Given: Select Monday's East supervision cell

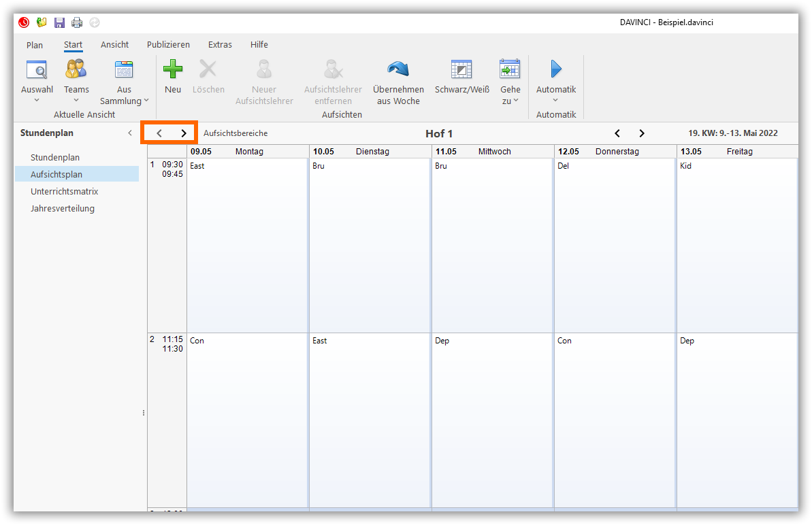Looking at the screenshot, I should click(x=247, y=245).
